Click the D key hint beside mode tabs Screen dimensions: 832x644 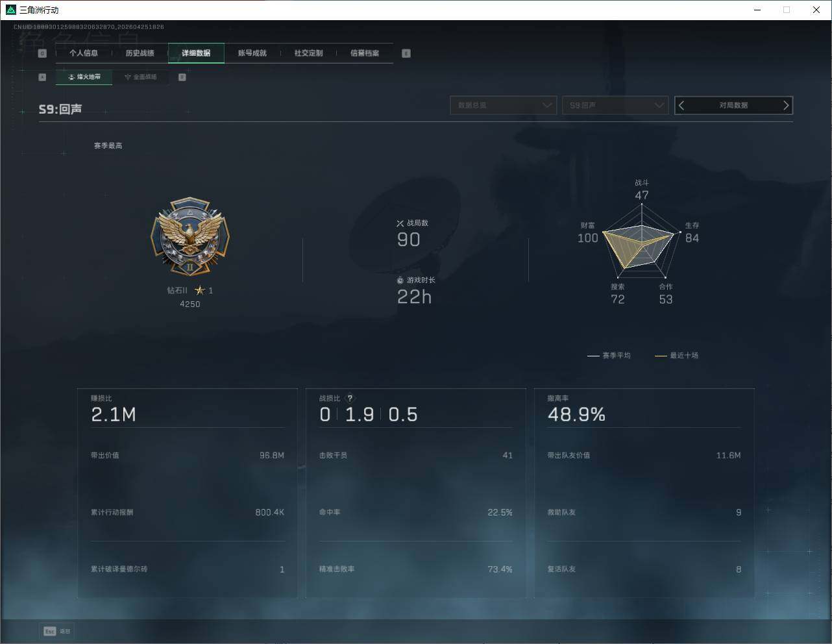[182, 77]
